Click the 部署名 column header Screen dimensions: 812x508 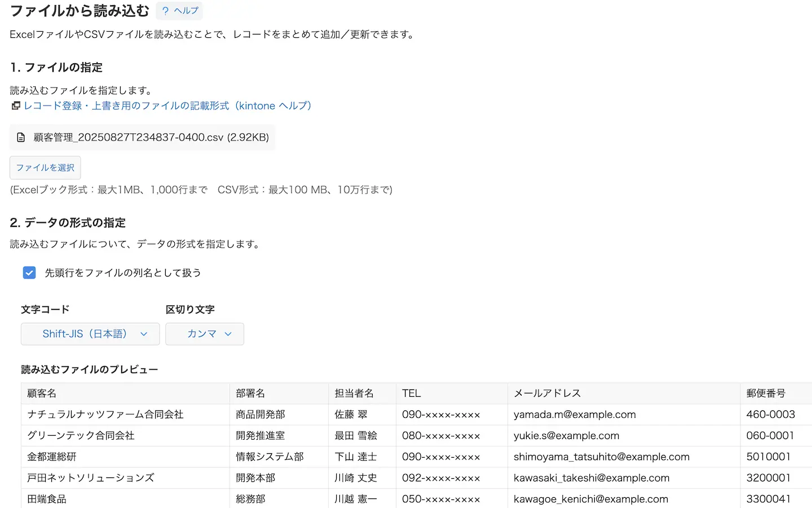(x=250, y=393)
